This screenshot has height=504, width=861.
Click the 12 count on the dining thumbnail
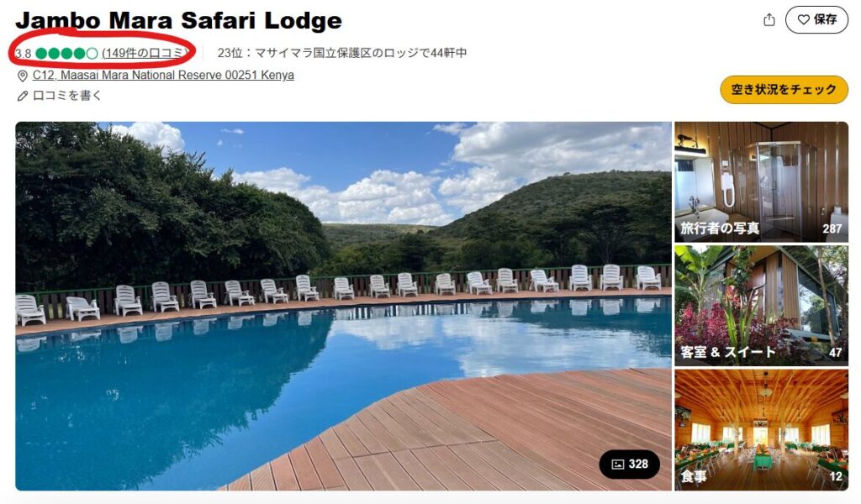click(836, 476)
